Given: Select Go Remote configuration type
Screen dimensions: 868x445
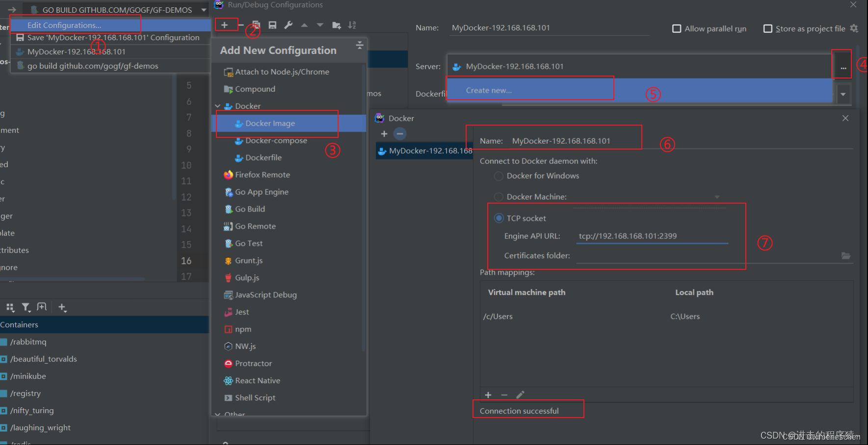Looking at the screenshot, I should click(x=289, y=226).
